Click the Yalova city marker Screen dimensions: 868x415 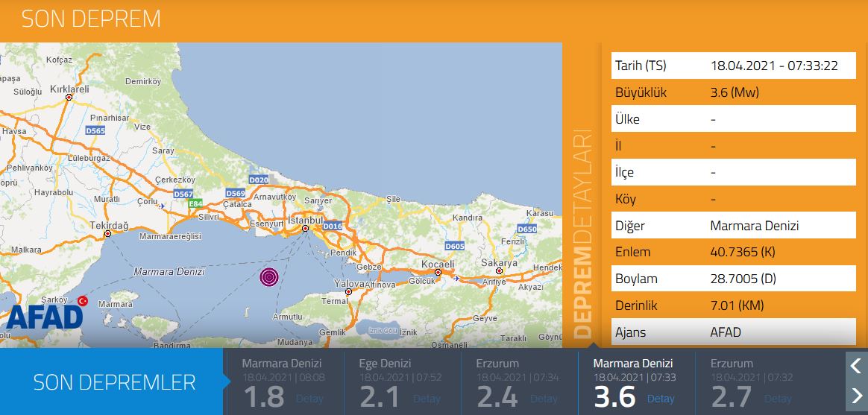point(348,291)
